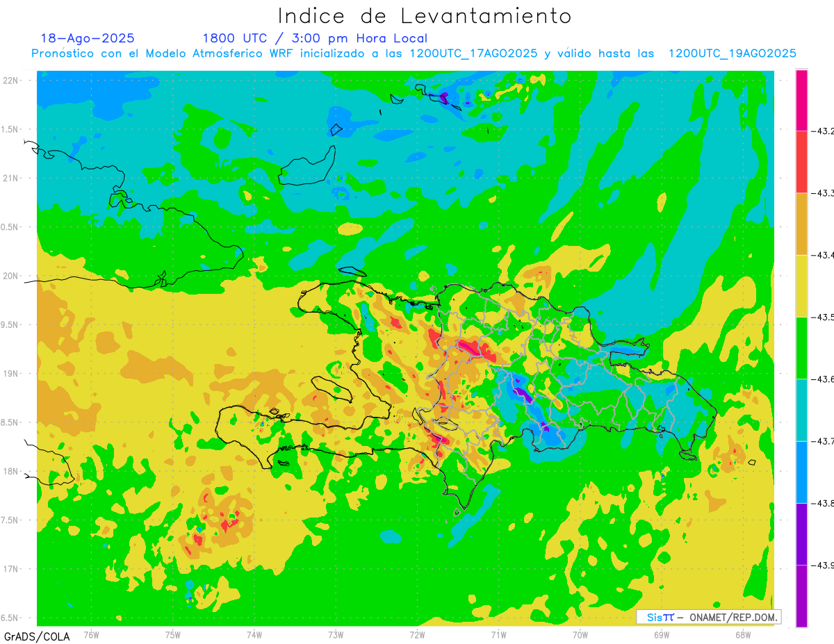
Task: Click the '1.5N' latitude label
Action: point(10,129)
